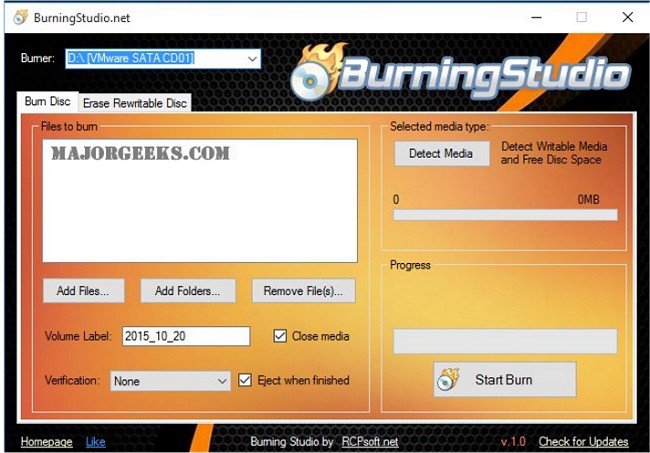Click the disc space capacity bar

(505, 215)
